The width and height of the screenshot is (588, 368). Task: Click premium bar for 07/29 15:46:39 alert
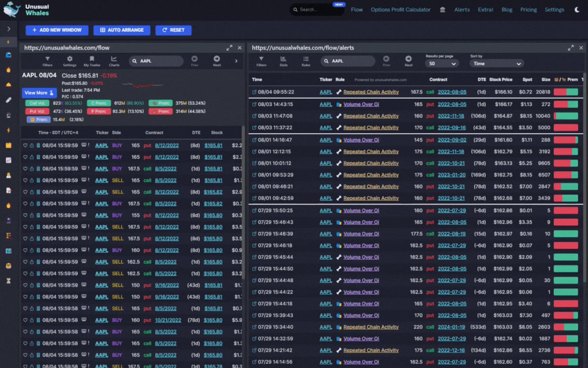pyautogui.click(x=566, y=234)
